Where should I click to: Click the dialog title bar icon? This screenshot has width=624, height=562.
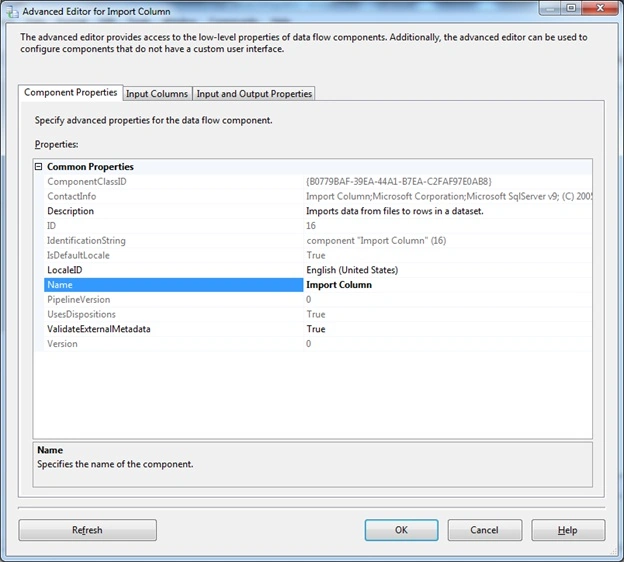12,12
